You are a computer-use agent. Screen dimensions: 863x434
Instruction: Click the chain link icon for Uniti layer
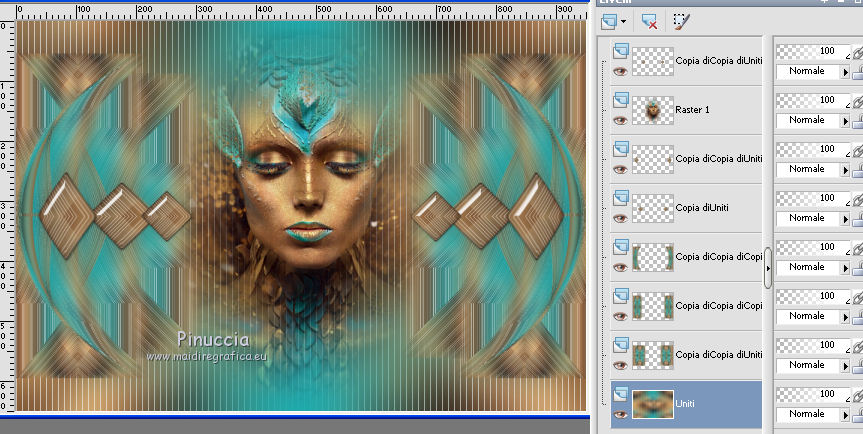857,395
